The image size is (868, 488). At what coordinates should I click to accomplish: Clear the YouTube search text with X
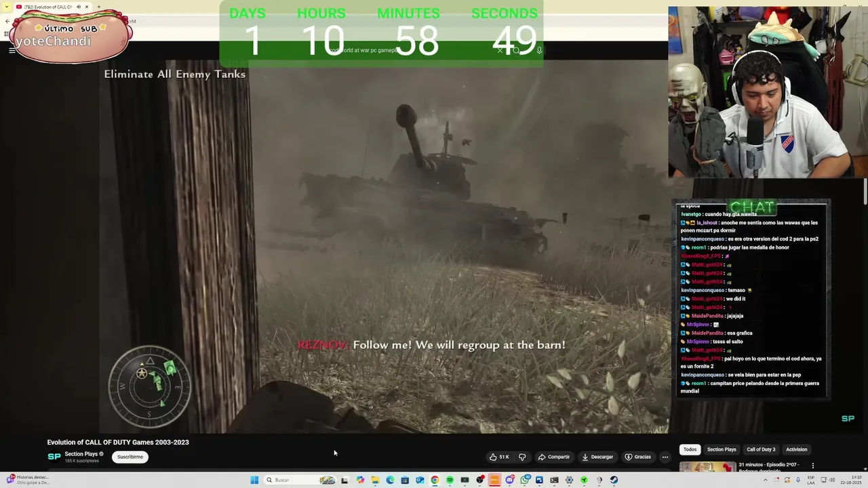(500, 50)
